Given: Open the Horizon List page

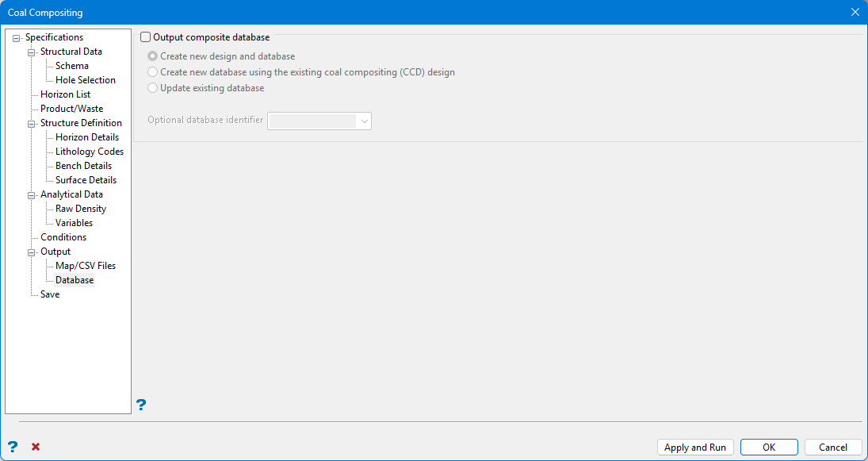Looking at the screenshot, I should [65, 94].
